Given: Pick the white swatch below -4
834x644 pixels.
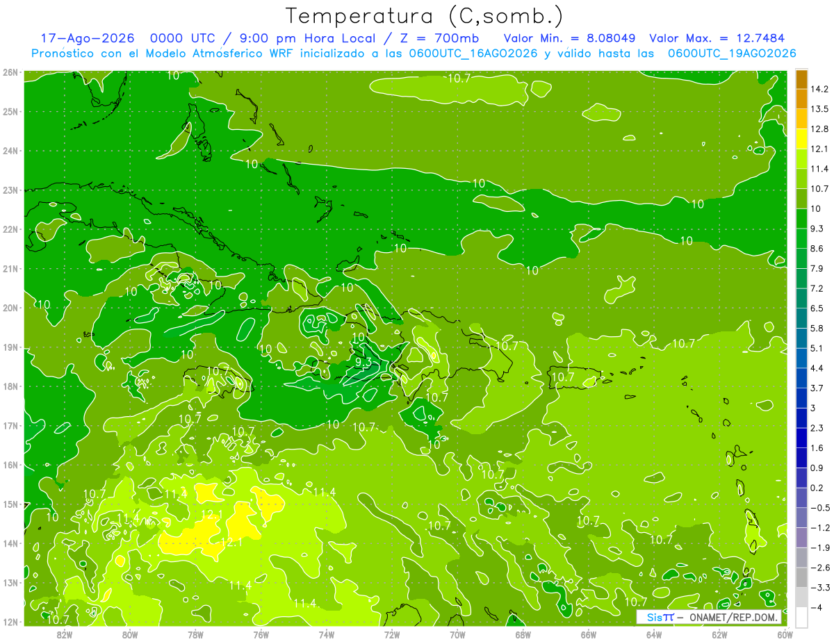Looking at the screenshot, I should [x=801, y=618].
